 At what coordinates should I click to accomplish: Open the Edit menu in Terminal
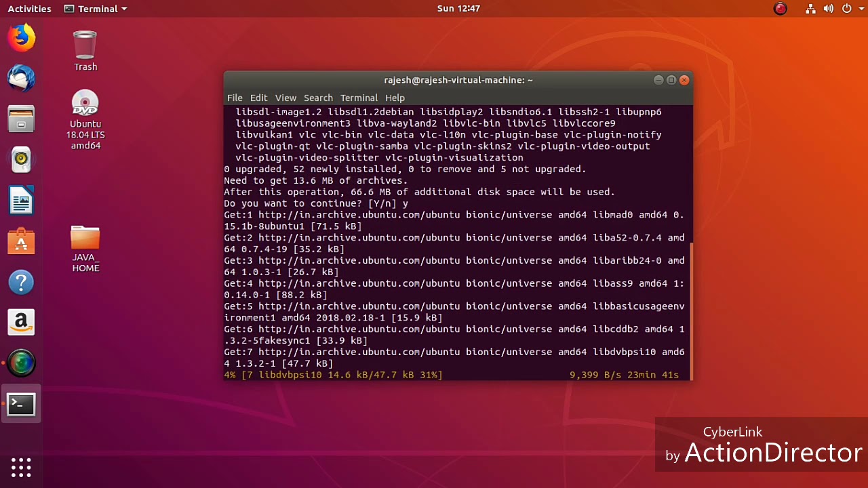point(258,98)
